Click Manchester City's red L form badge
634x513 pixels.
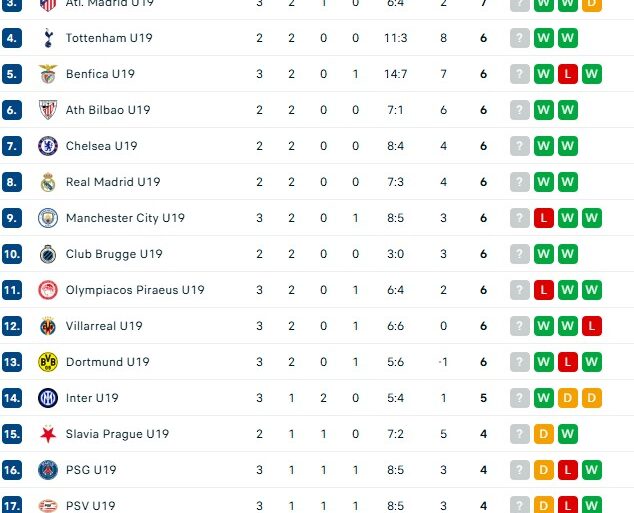point(544,218)
